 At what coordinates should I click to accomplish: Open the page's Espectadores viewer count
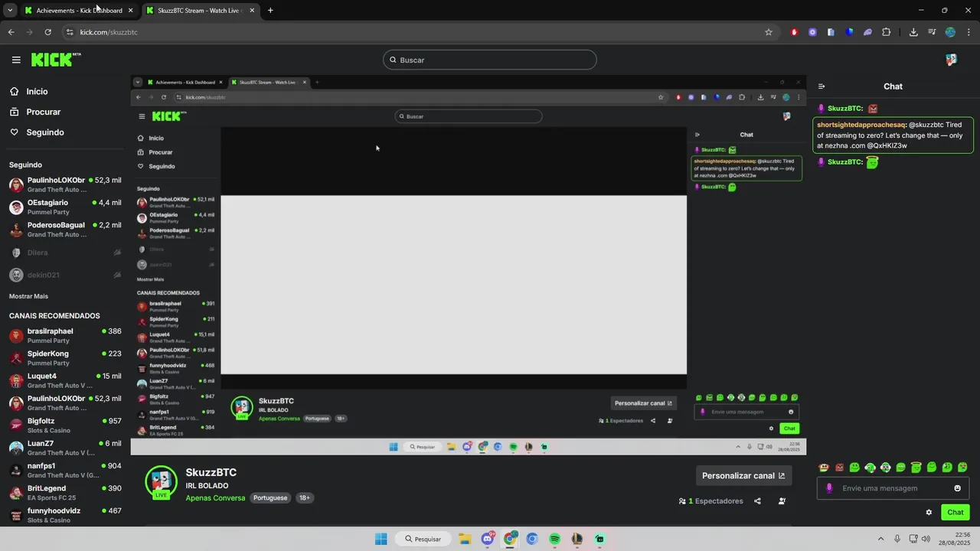tap(711, 501)
